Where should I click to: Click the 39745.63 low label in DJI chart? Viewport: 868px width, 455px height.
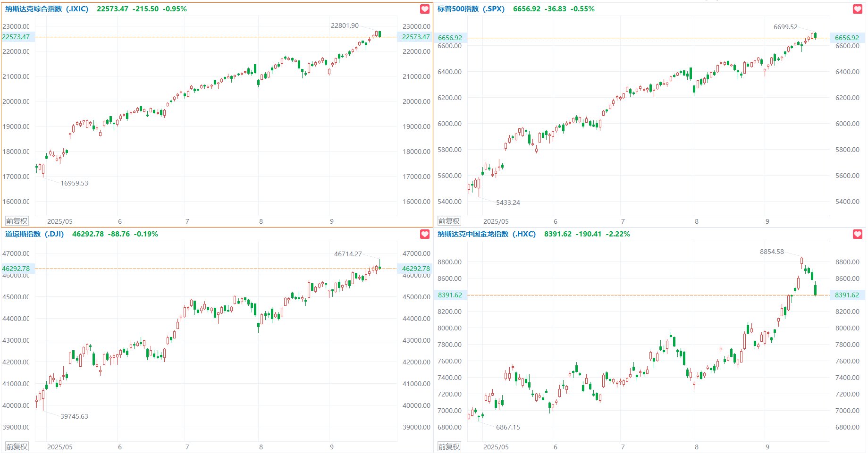(x=74, y=416)
